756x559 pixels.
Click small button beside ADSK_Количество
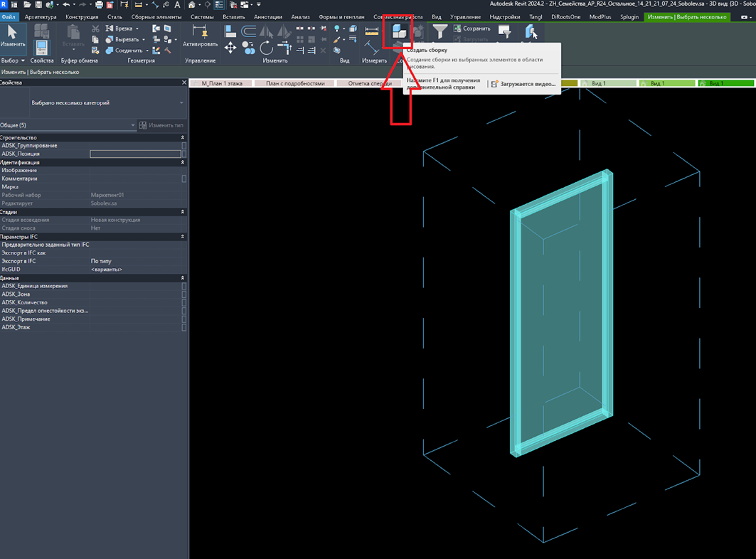pos(183,302)
